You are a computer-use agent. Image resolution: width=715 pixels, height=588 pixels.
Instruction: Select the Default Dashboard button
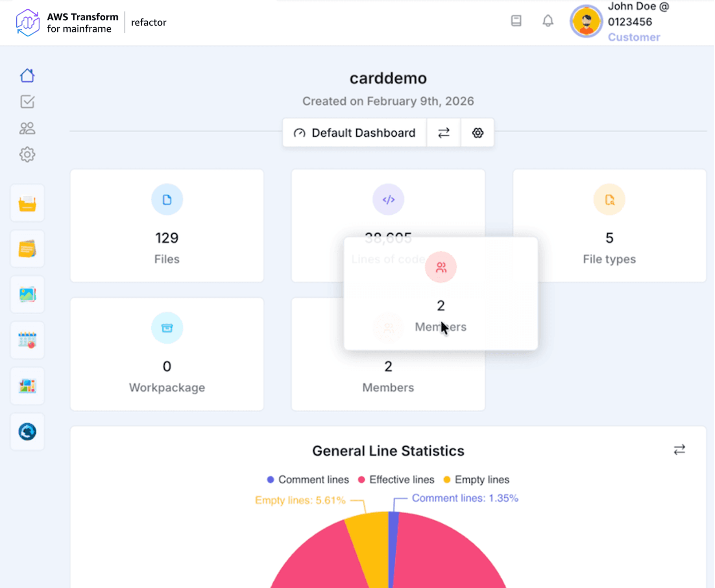pyautogui.click(x=355, y=133)
